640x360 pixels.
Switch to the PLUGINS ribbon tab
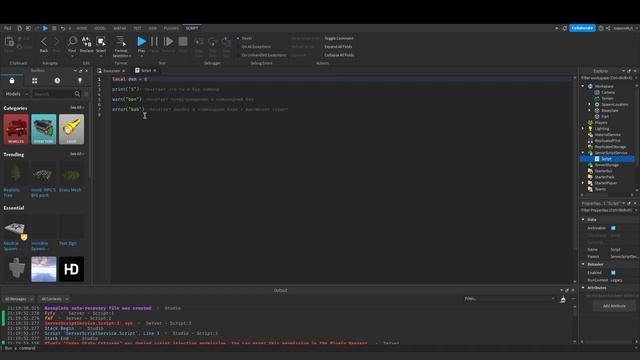(171, 28)
